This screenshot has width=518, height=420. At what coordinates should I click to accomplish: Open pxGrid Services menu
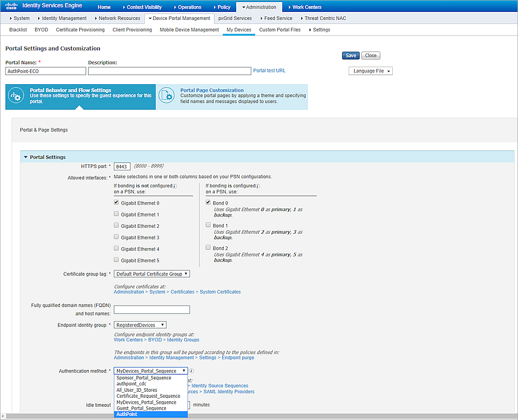click(x=235, y=18)
